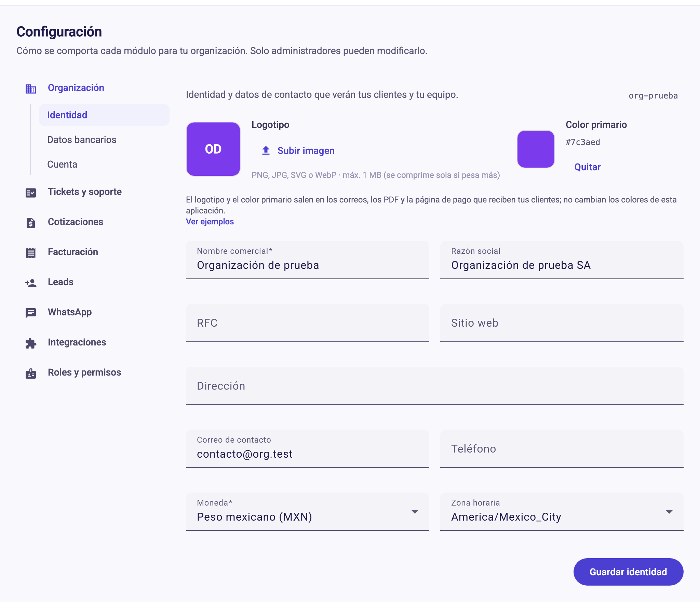Click the upload arrow icon beside Subir imagen
The height and width of the screenshot is (602, 700).
266,150
